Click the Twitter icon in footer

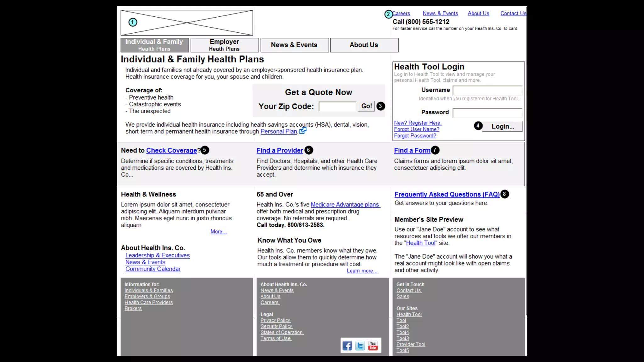pos(360,346)
